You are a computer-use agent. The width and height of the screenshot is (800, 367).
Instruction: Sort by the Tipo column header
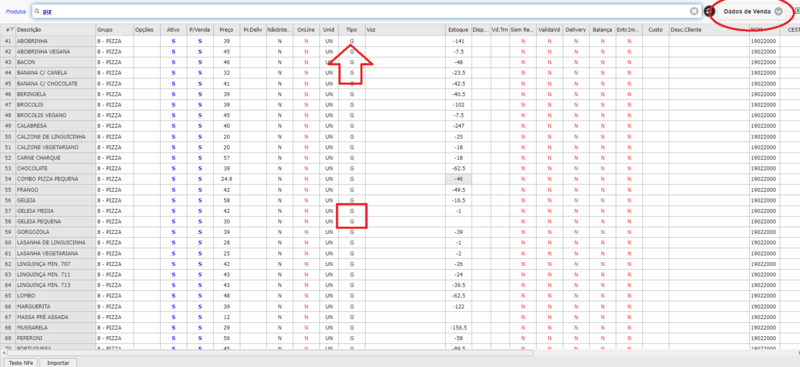click(352, 30)
